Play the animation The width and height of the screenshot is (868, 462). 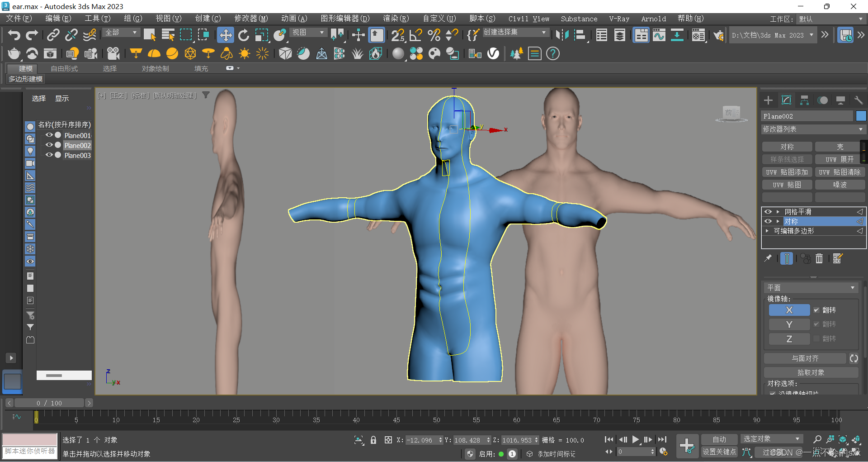[635, 439]
